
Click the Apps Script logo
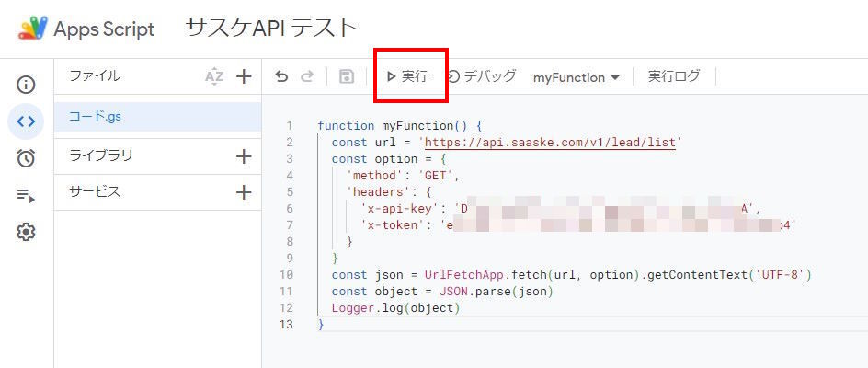(32, 29)
